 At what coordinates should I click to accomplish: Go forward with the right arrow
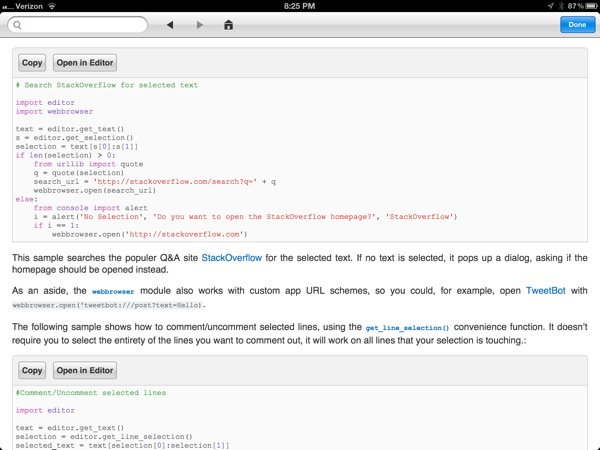pyautogui.click(x=199, y=25)
